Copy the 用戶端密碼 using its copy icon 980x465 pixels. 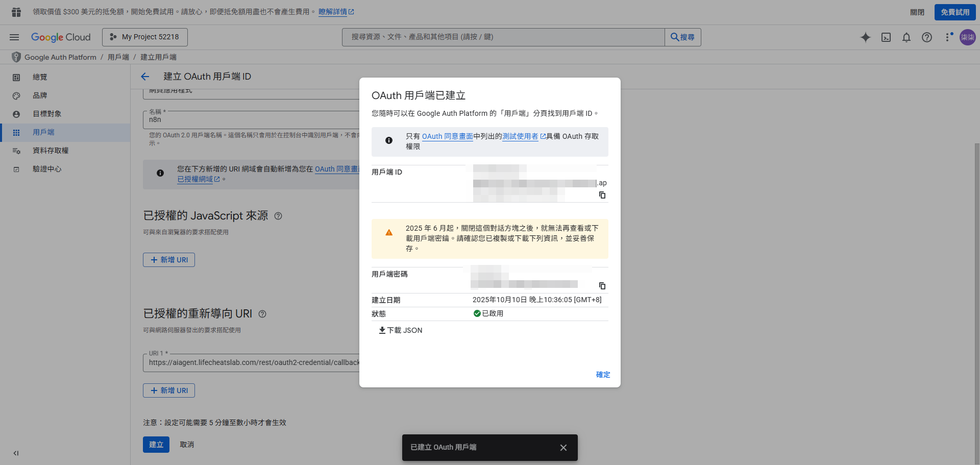tap(602, 286)
